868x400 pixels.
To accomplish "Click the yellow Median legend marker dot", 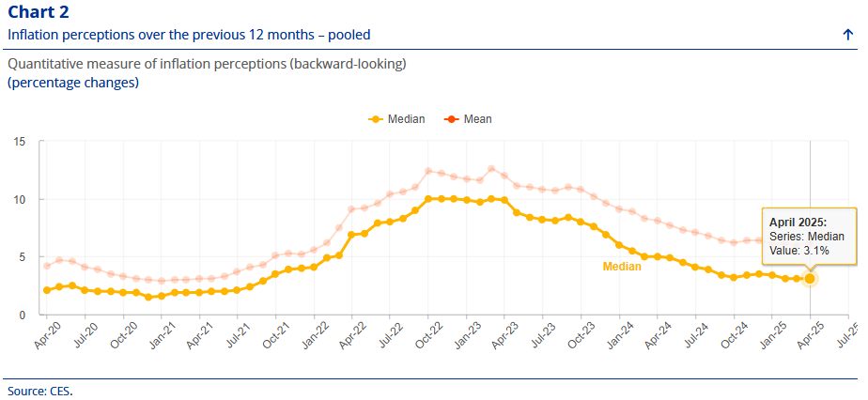I will pos(376,119).
